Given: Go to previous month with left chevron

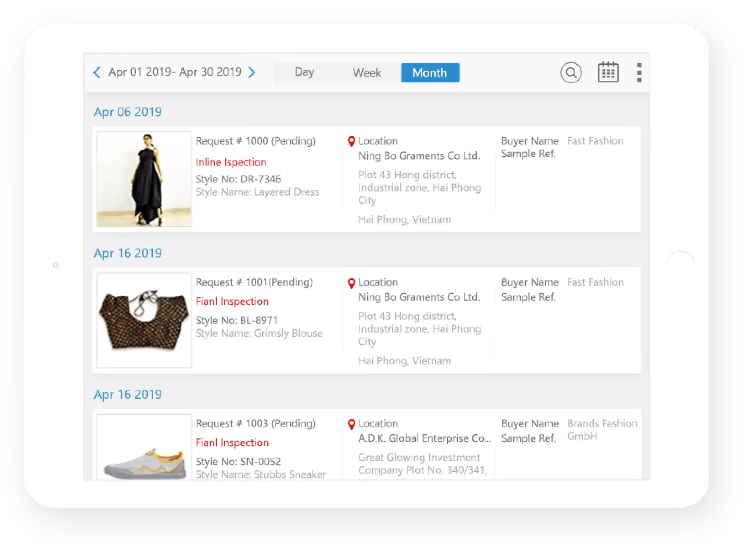Looking at the screenshot, I should tap(97, 72).
